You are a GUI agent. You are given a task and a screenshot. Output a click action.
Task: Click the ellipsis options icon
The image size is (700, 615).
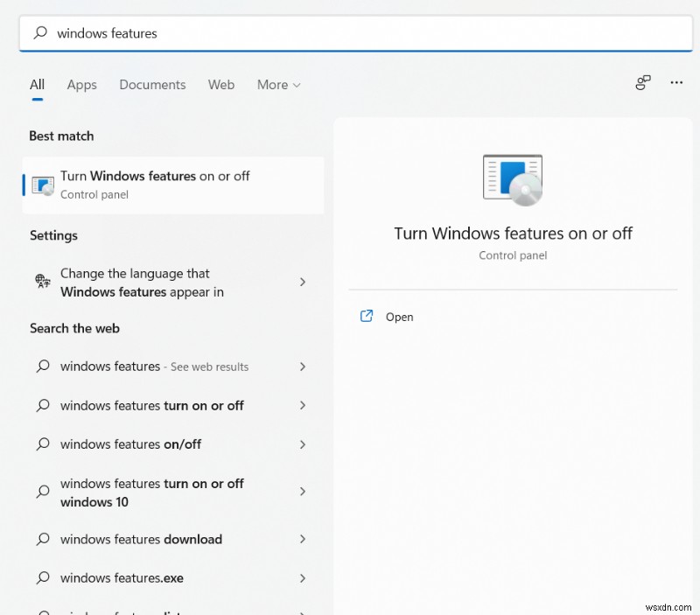[676, 82]
